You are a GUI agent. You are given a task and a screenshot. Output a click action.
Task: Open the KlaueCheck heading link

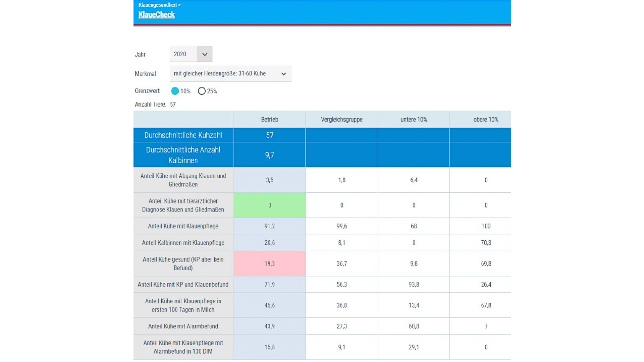tap(156, 15)
